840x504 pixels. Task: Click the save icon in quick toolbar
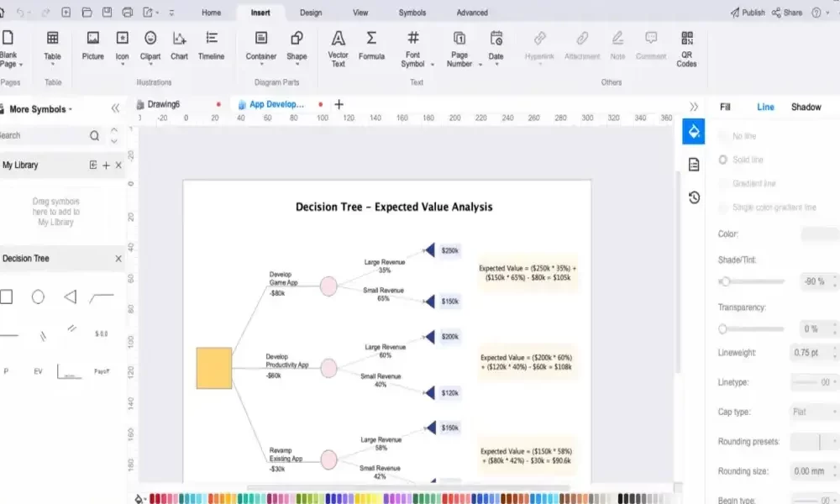tap(108, 12)
